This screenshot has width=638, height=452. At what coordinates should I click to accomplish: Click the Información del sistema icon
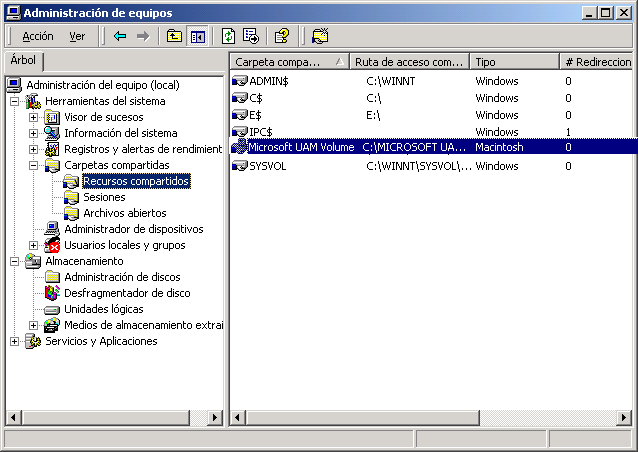[52, 133]
